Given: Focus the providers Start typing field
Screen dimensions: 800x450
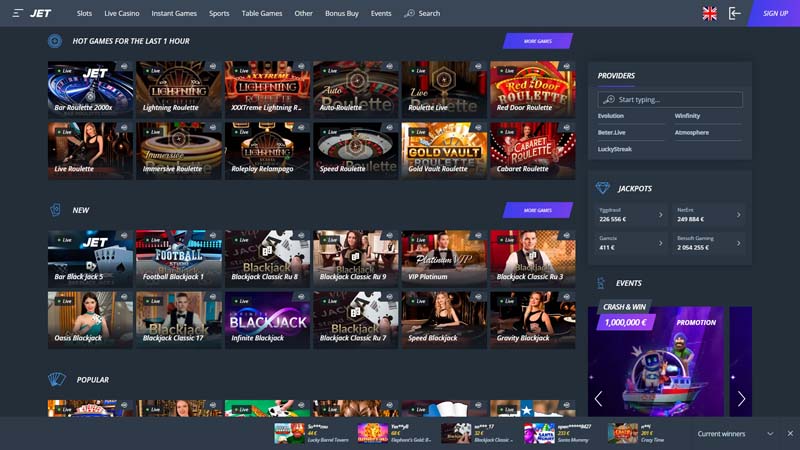Looking at the screenshot, I should click(x=670, y=99).
